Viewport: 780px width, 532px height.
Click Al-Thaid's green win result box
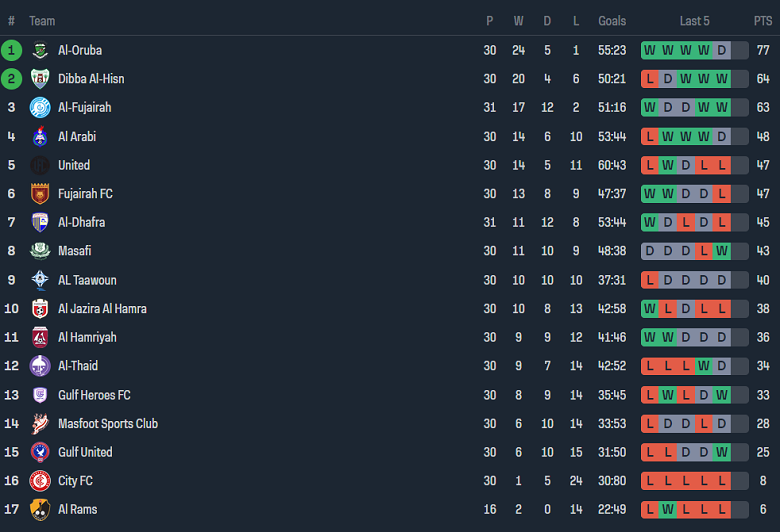704,366
